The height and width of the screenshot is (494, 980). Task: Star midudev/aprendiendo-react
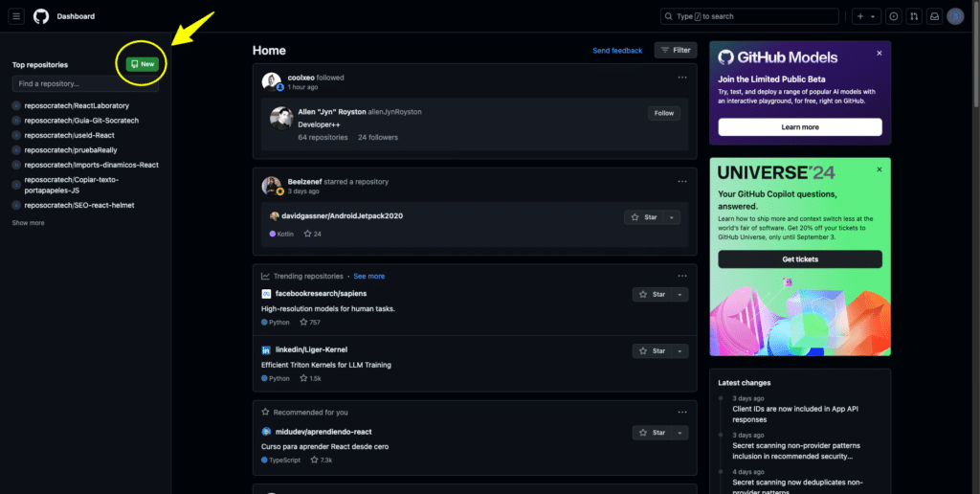pyautogui.click(x=652, y=432)
